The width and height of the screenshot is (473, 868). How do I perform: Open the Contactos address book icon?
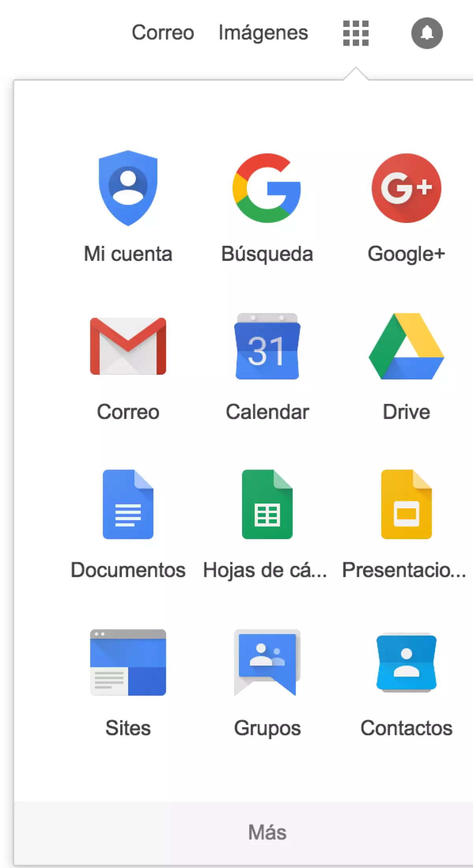(x=406, y=662)
